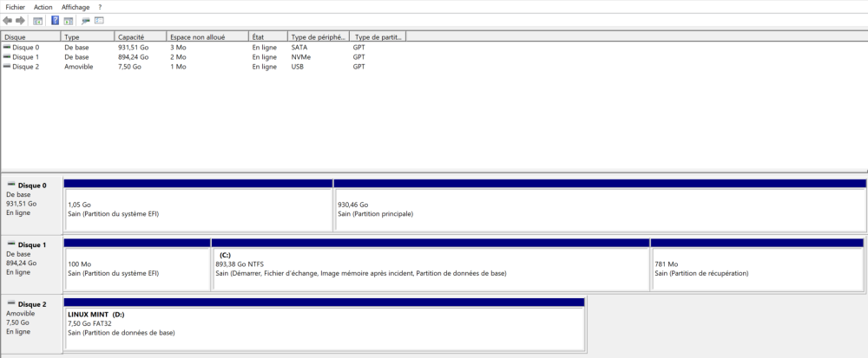
Task: Click the blue Help question-mark icon
Action: coord(55,21)
